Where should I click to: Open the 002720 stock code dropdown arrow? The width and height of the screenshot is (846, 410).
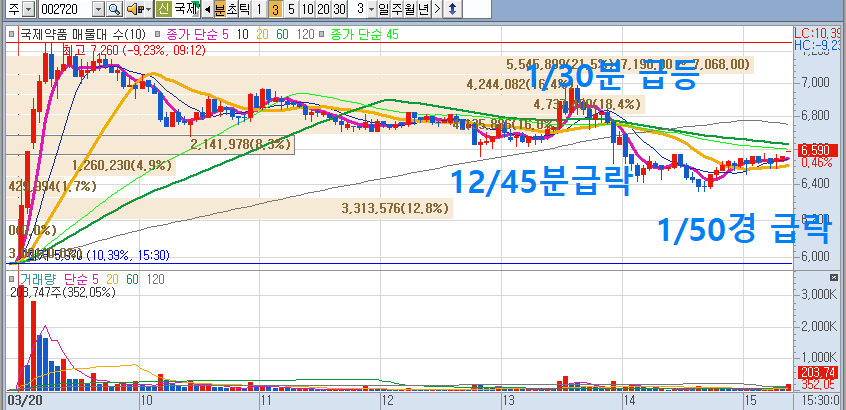[x=98, y=9]
